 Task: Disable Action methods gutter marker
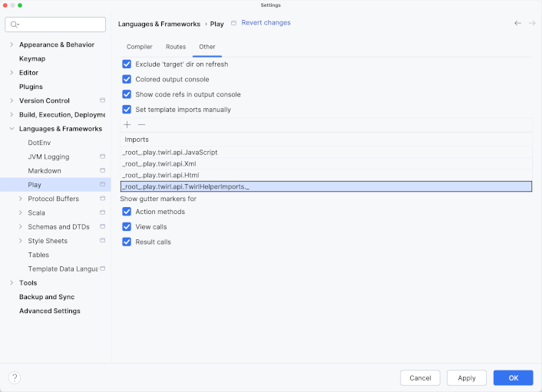pos(127,212)
